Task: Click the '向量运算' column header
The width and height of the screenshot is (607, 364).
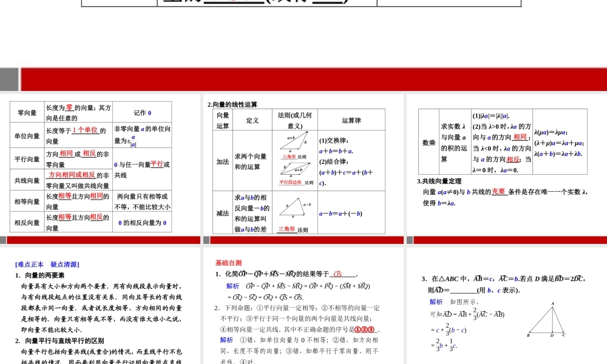Action: tap(223, 120)
